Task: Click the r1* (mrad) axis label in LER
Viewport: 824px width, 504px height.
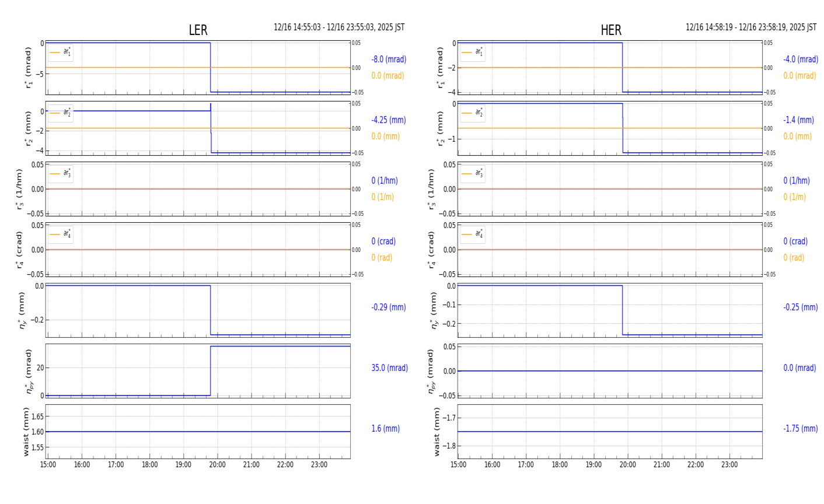Action: (27, 68)
